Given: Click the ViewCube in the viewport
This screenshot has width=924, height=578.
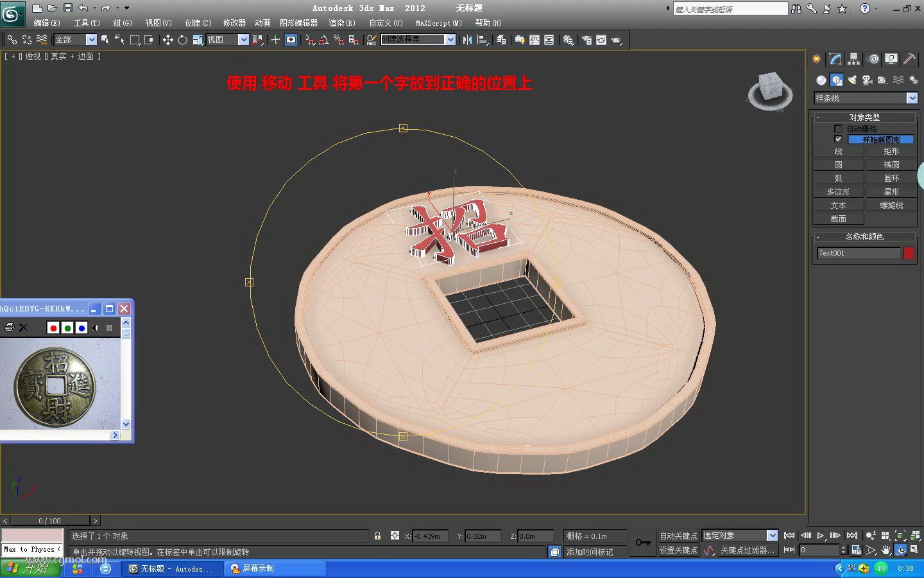Looking at the screenshot, I should click(x=770, y=92).
